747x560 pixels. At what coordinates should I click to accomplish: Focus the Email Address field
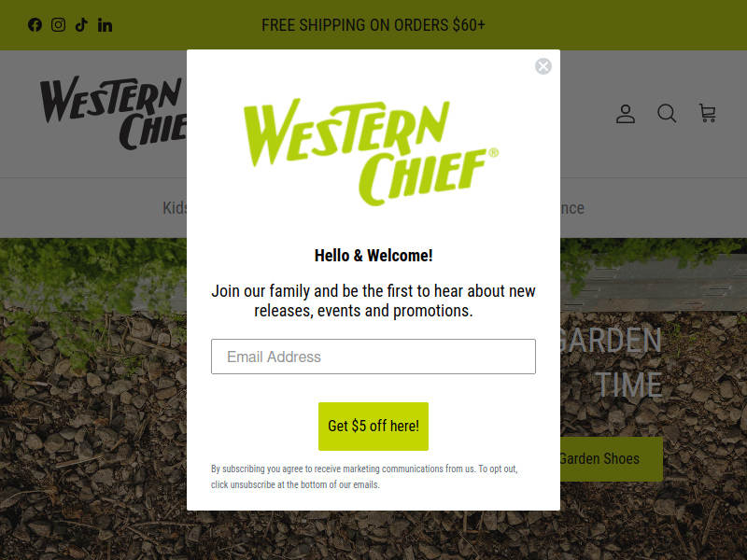373,357
